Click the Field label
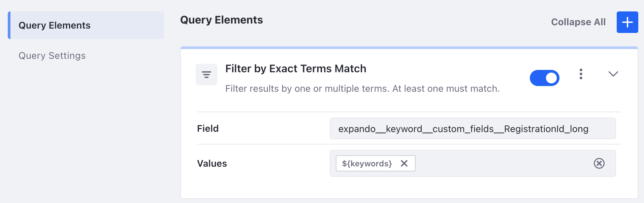This screenshot has height=203, width=644. click(x=208, y=128)
